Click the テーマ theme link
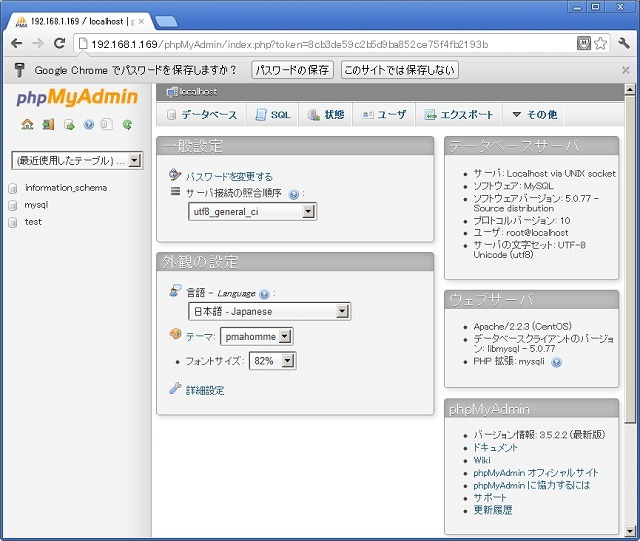 tap(200, 337)
